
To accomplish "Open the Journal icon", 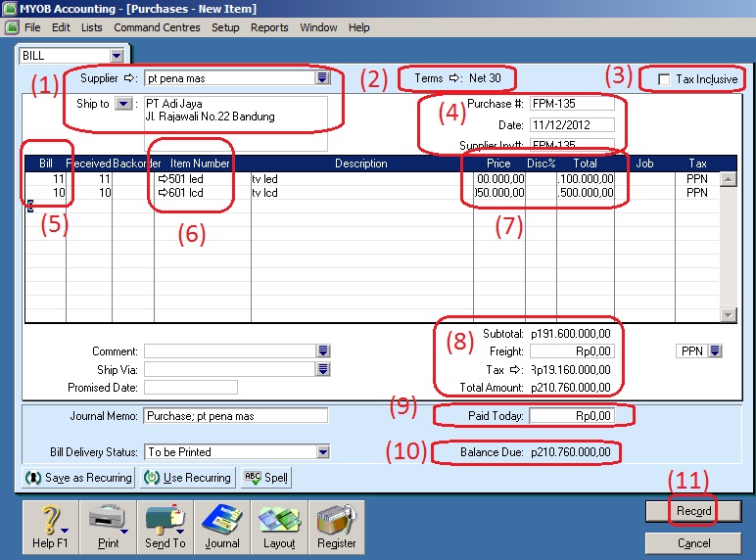I will tap(221, 528).
